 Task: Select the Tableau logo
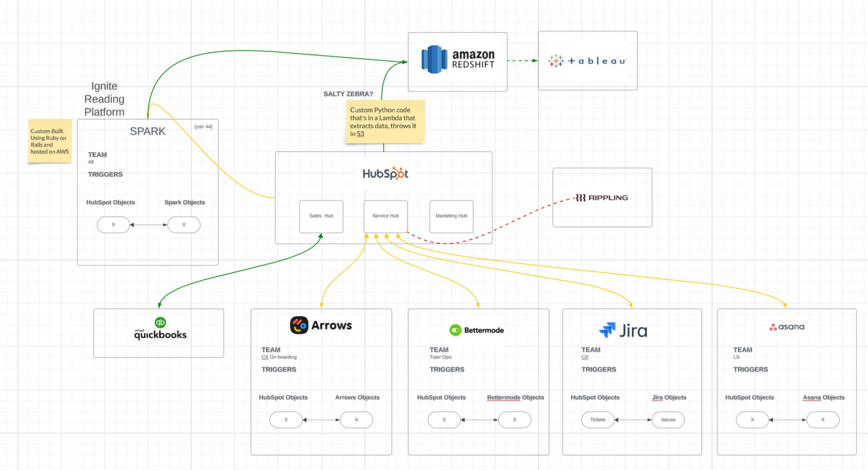[587, 61]
